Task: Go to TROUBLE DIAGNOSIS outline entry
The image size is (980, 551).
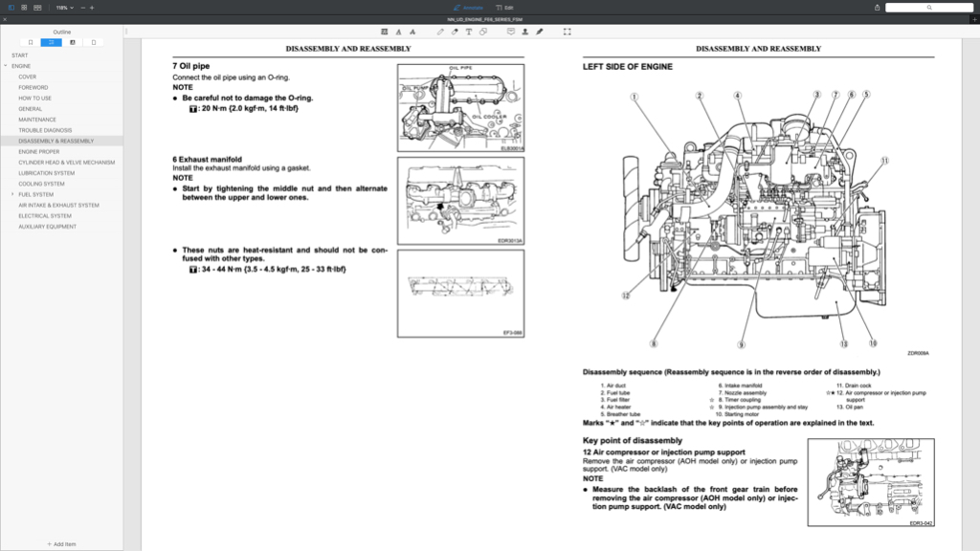Action: (45, 130)
